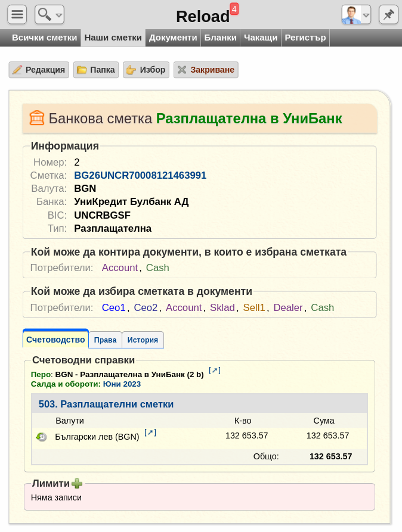Click external link icon next to Перо
The width and height of the screenshot is (402, 532).
pos(215,371)
